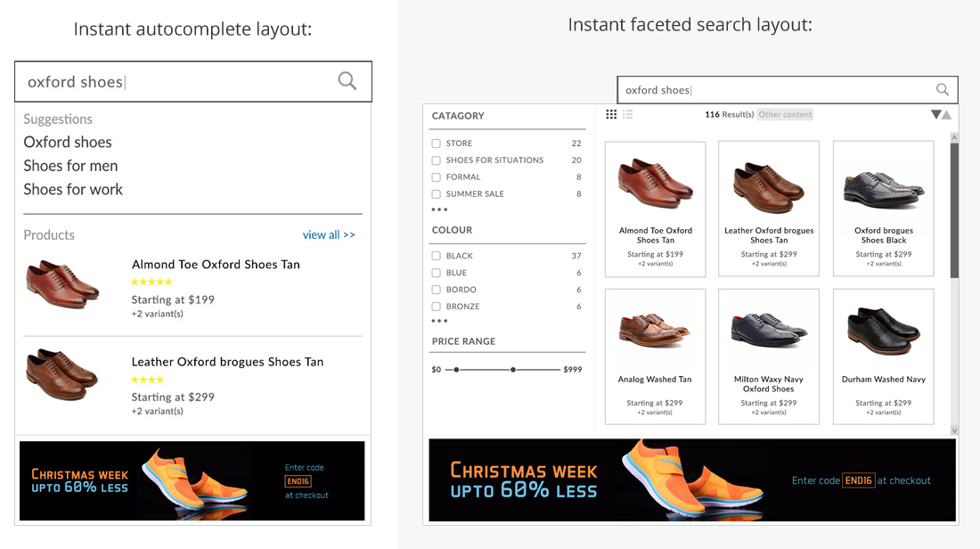Sort results descending with the dark down arrow

935,114
